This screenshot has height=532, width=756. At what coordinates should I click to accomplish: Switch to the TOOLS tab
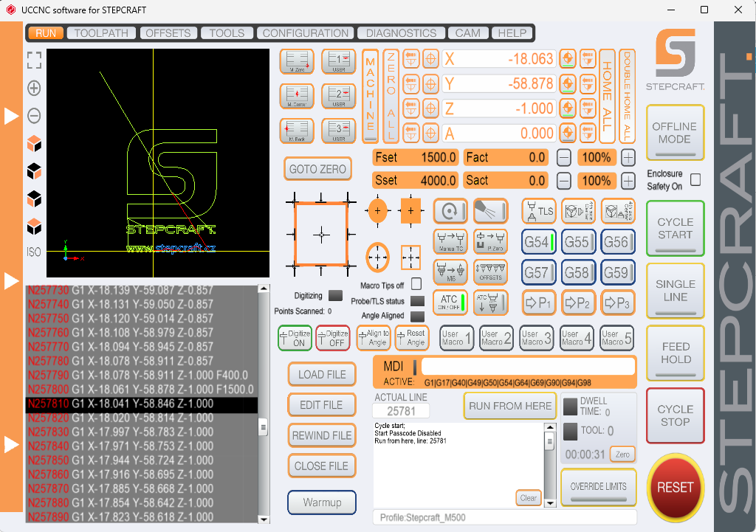(x=227, y=32)
